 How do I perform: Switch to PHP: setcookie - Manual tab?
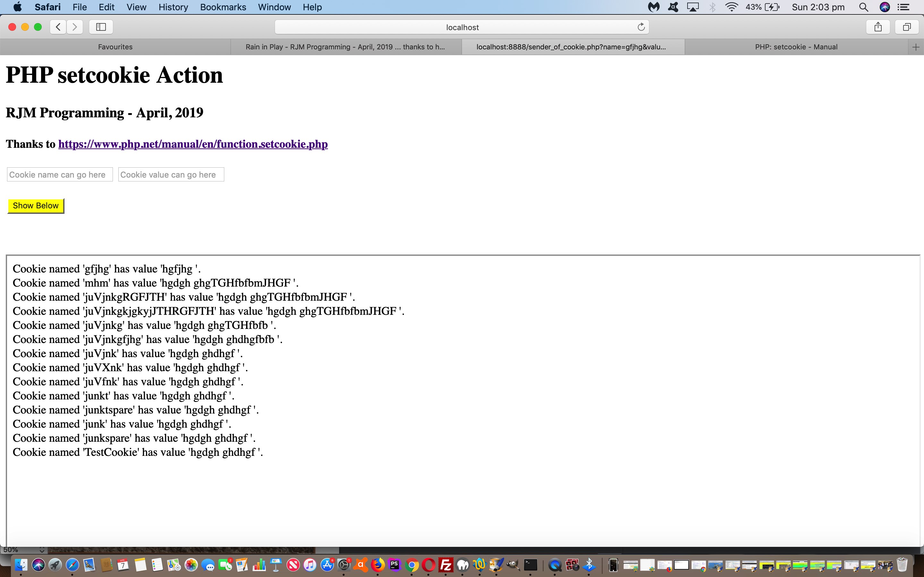[x=796, y=47]
